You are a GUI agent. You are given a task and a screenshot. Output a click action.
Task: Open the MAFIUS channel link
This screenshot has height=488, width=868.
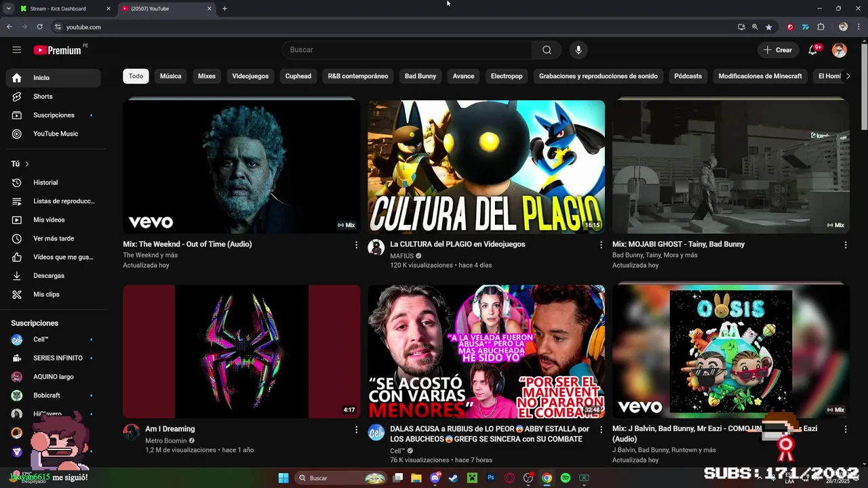pos(401,256)
